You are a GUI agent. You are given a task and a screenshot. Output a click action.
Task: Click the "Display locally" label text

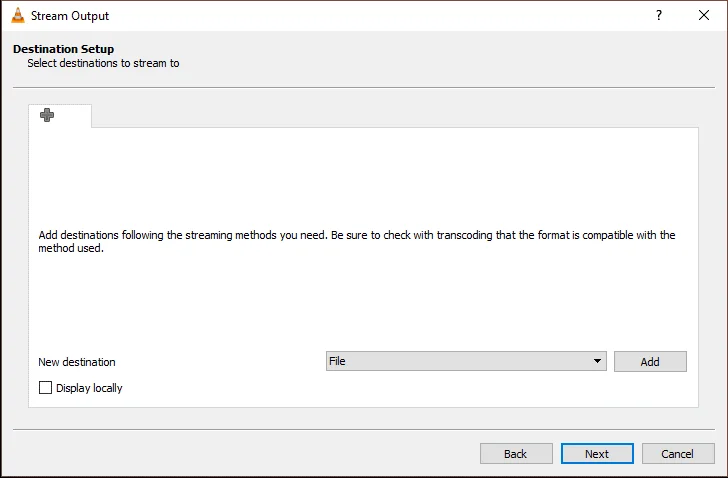point(89,388)
